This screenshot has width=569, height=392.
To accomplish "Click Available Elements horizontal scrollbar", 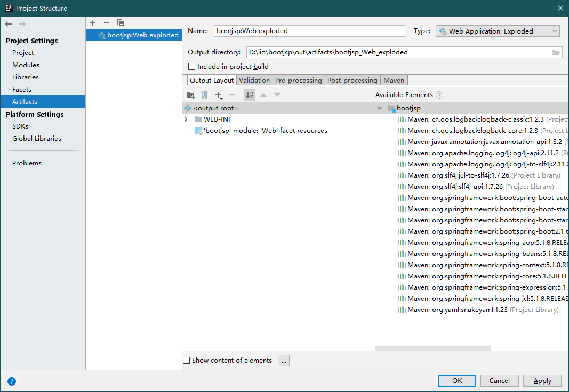I will [433, 349].
